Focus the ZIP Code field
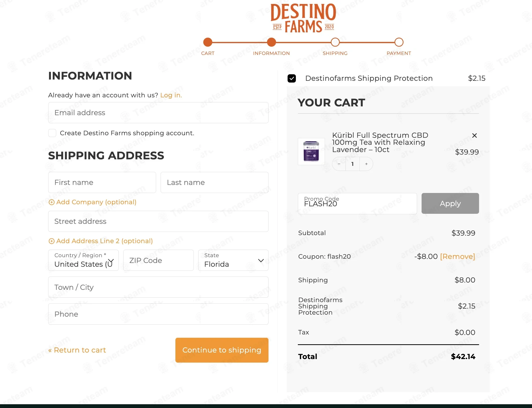532x408 pixels. click(x=158, y=260)
